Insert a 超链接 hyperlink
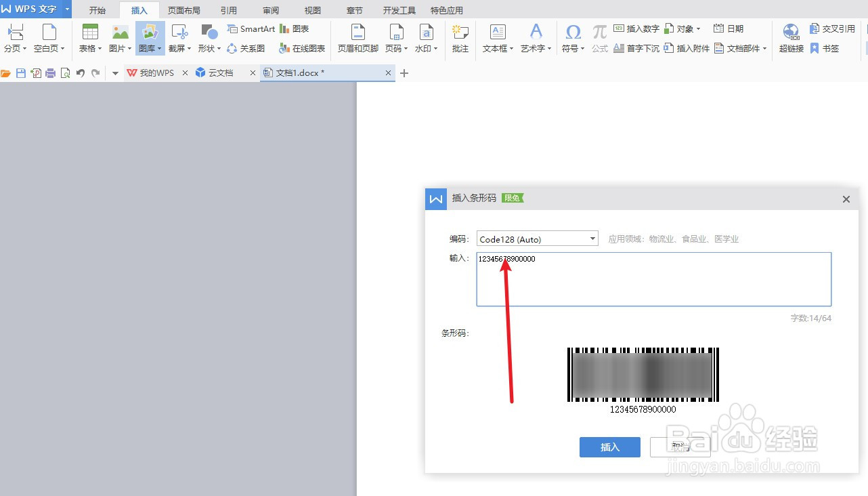 click(x=791, y=39)
